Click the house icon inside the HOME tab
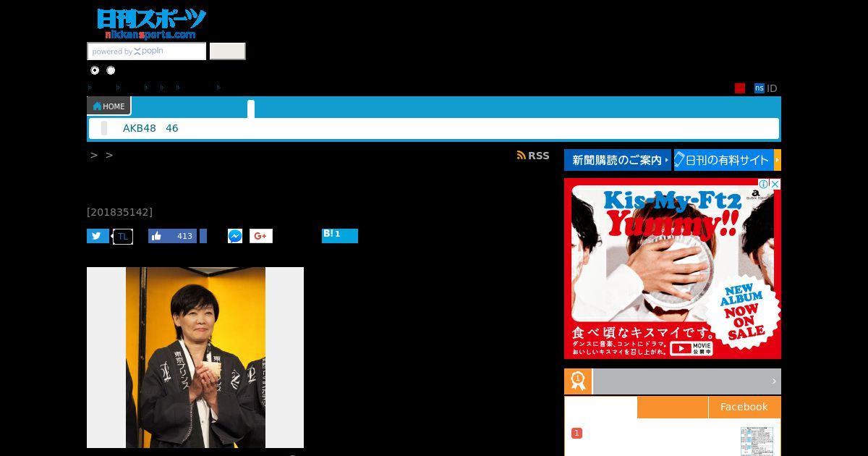 pyautogui.click(x=97, y=106)
